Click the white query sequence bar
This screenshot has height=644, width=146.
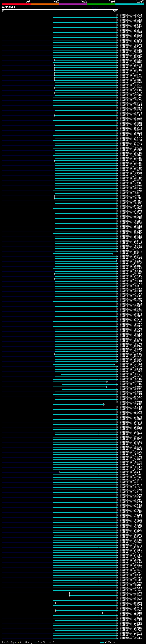click(60, 9)
